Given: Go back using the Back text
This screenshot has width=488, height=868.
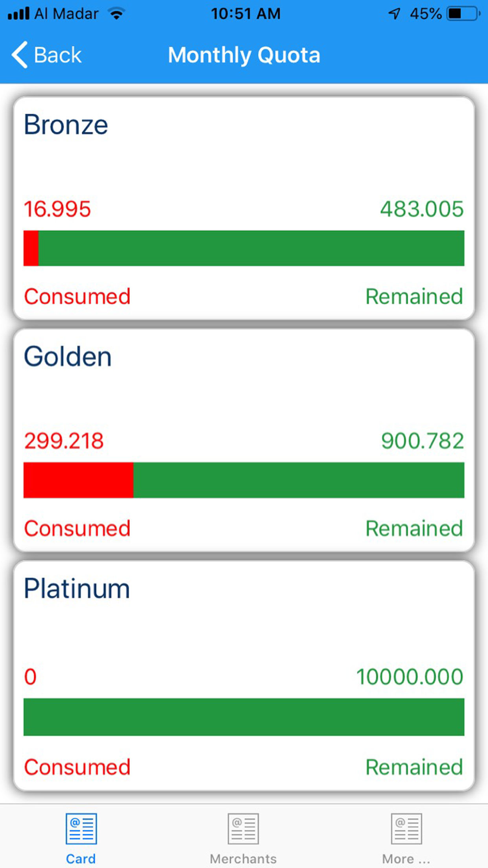Looking at the screenshot, I should pyautogui.click(x=58, y=55).
